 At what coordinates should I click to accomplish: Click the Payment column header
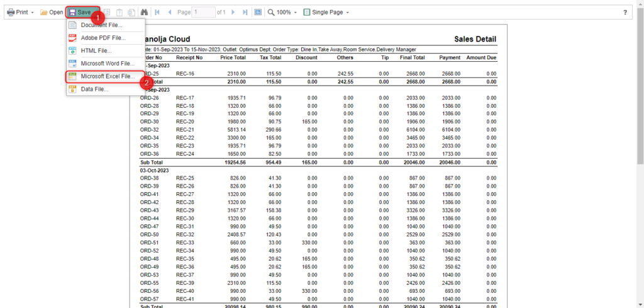click(449, 57)
